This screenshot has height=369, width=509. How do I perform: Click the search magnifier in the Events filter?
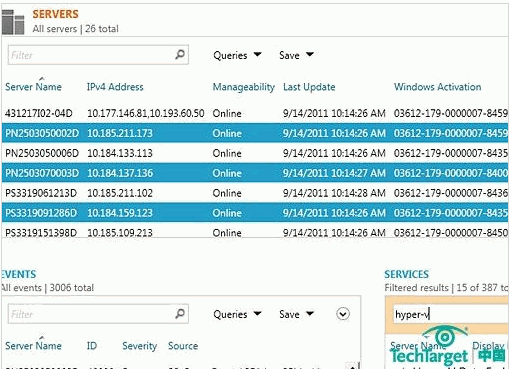(x=180, y=313)
